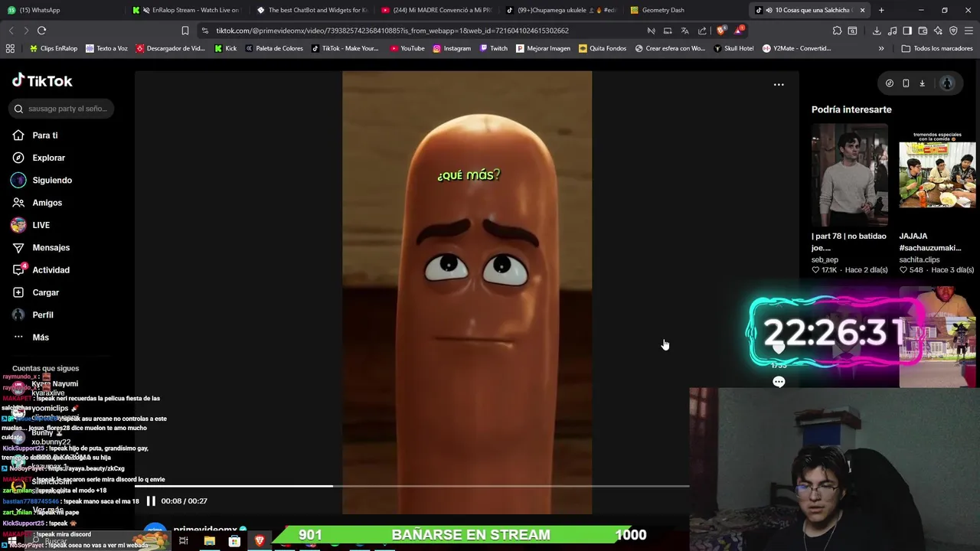Open the sachita.clips suggested video thumbnail
The width and height of the screenshot is (980, 551).
click(937, 175)
